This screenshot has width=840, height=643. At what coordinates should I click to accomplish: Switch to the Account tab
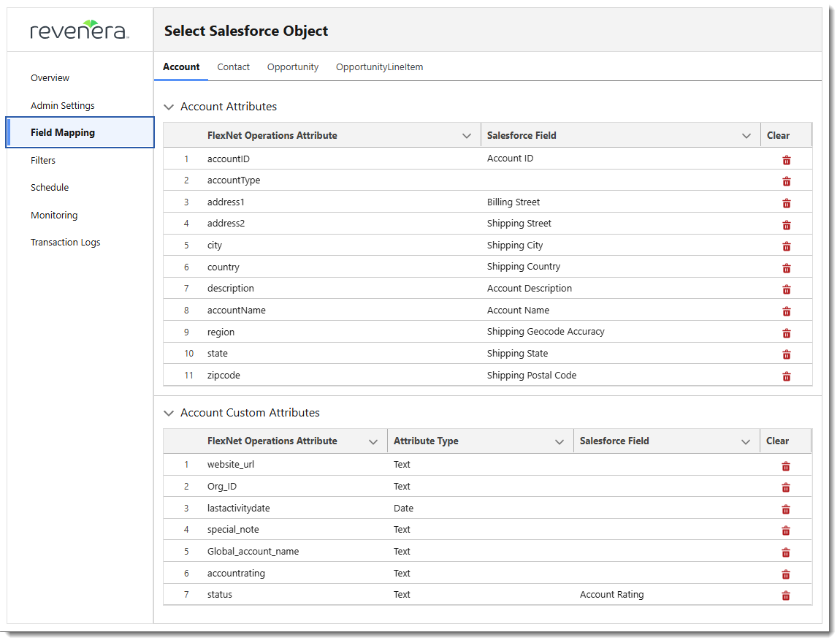tap(181, 67)
